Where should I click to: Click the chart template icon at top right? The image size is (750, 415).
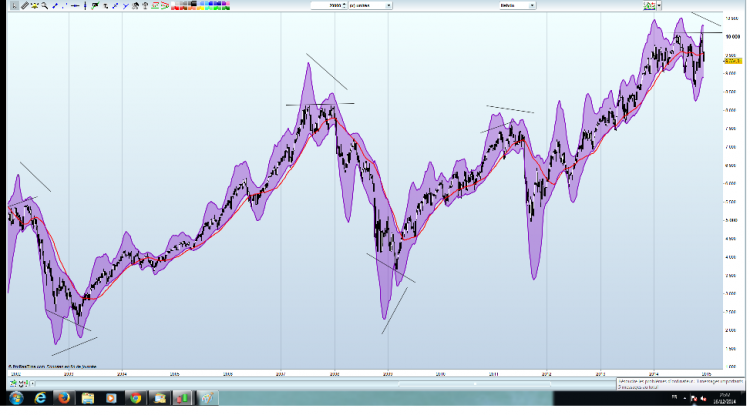649,6
